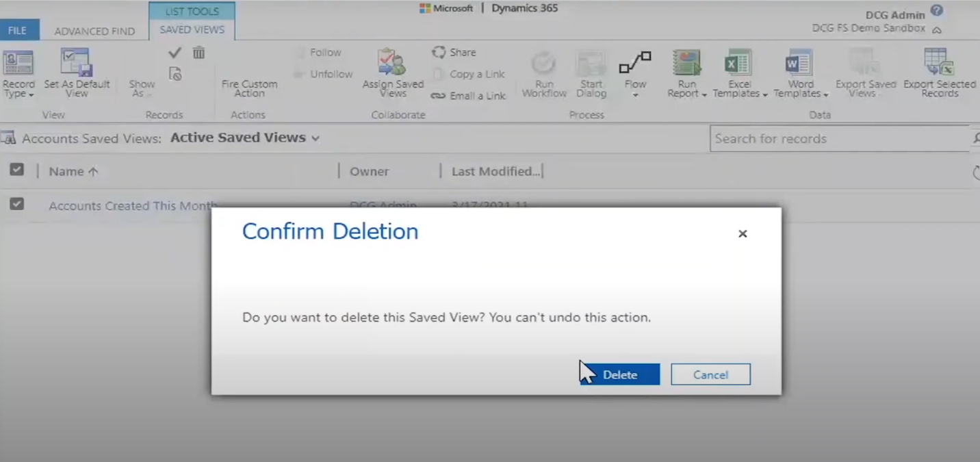
Task: Click the Email a Link chain icon
Action: coord(438,96)
